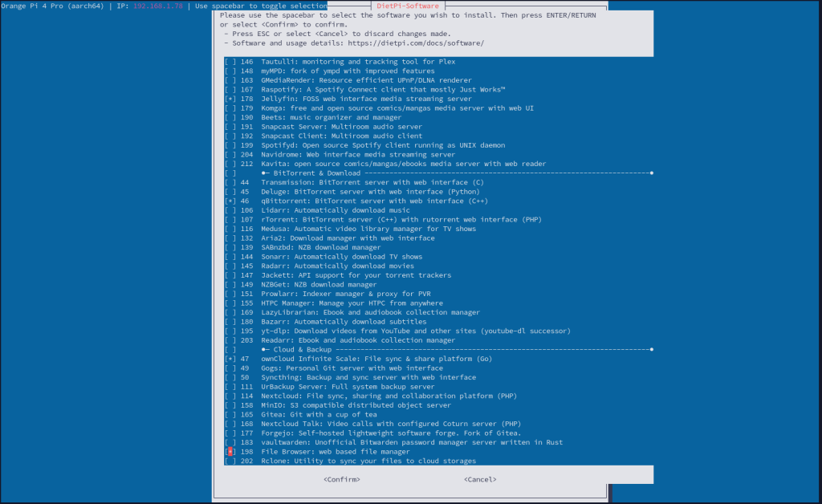Uncheck the ownCloud Infinite Scale checkbox

(x=230, y=359)
